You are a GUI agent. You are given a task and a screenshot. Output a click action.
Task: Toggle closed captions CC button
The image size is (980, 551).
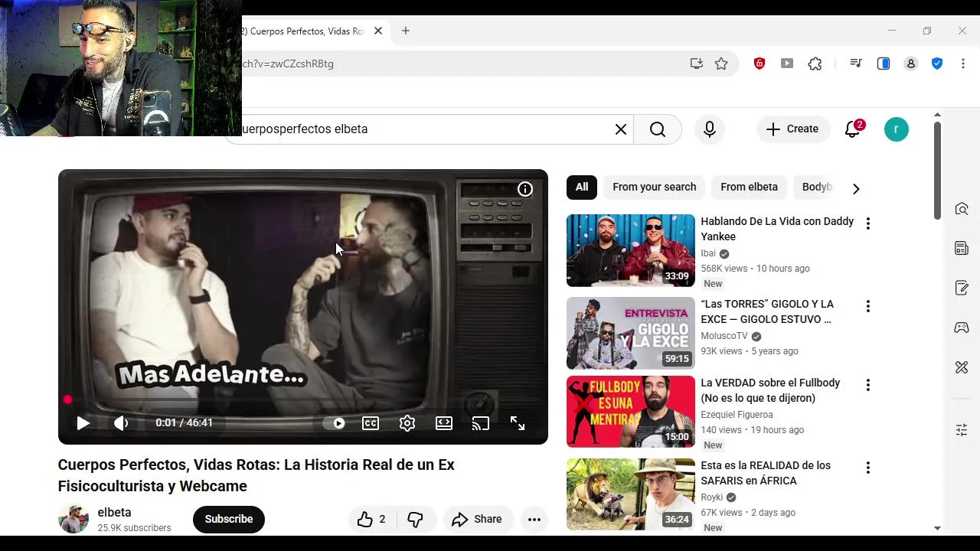click(371, 423)
